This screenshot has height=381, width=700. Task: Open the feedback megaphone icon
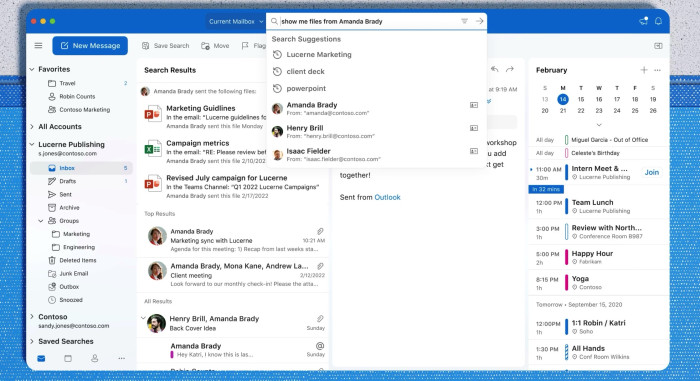[643, 21]
